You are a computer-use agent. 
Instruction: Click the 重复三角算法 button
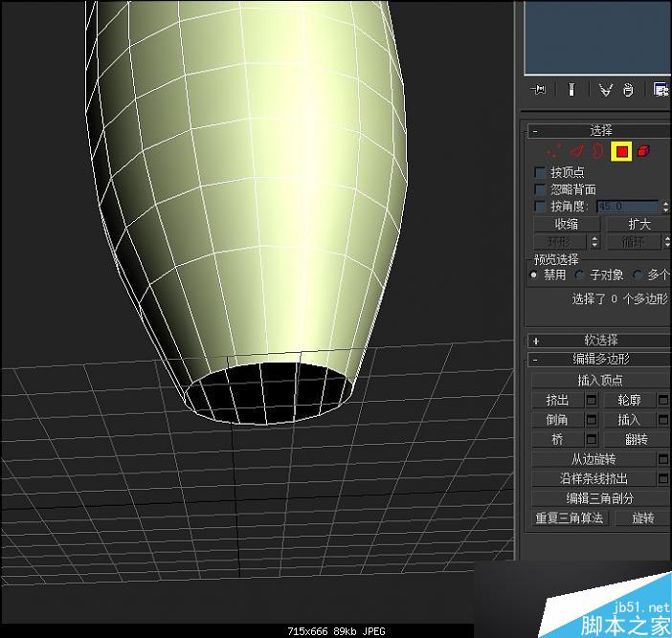tap(570, 518)
